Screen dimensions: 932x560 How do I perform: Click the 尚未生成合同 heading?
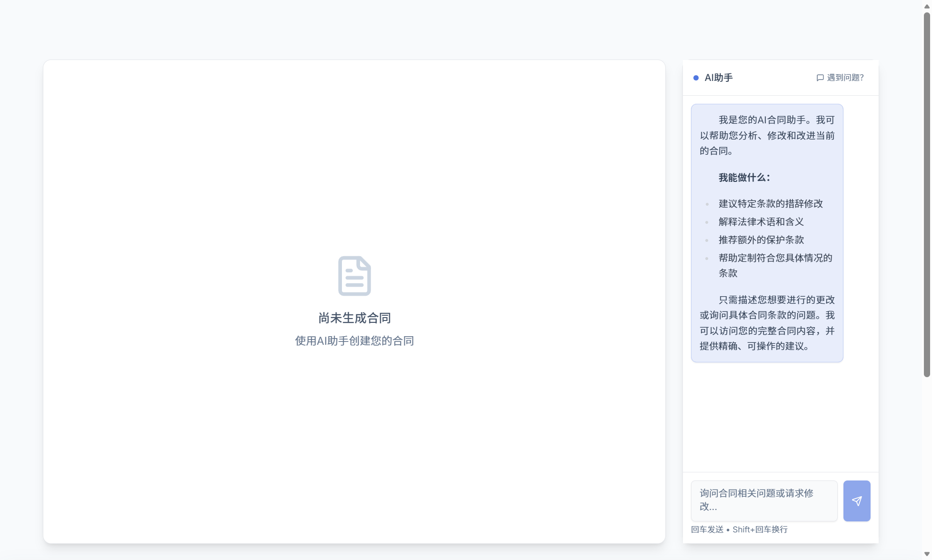tap(354, 318)
